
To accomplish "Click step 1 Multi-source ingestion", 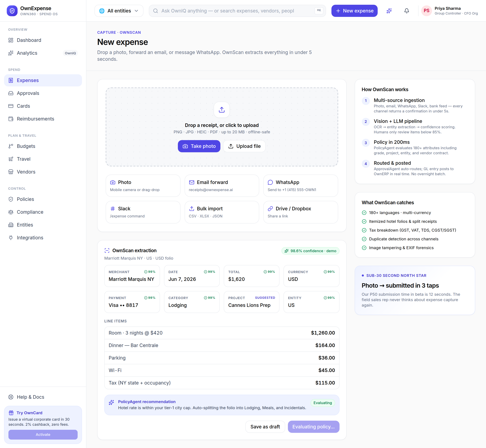I will tap(415, 106).
